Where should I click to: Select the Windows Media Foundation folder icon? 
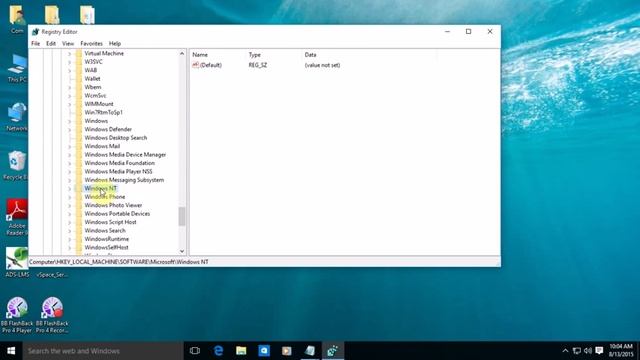click(x=79, y=163)
